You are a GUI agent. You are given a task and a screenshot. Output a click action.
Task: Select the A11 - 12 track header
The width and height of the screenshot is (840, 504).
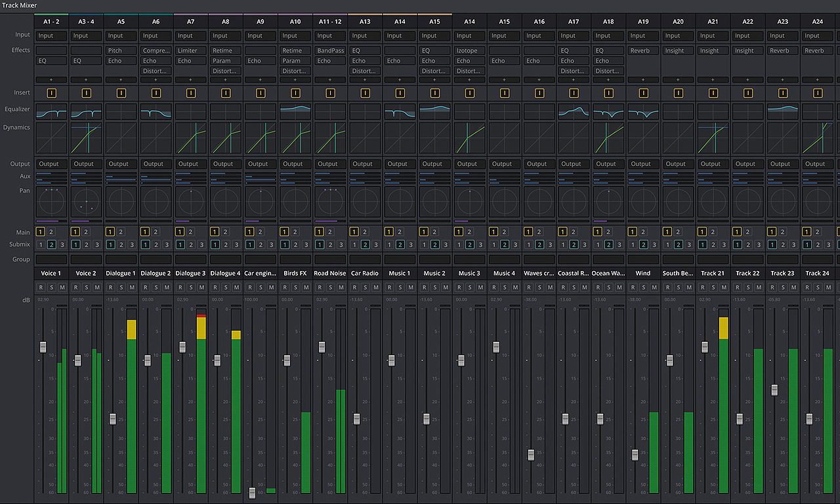click(x=329, y=22)
